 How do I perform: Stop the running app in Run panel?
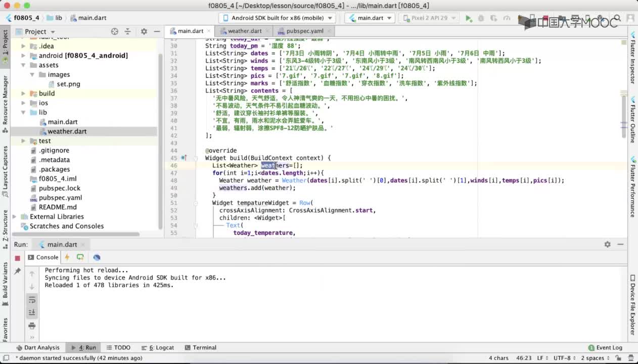point(17,258)
